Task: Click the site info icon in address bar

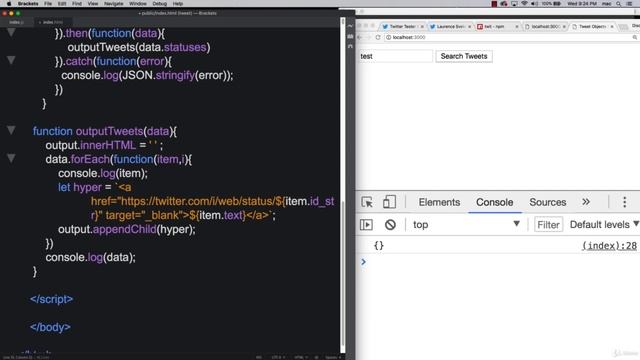Action: coord(388,37)
